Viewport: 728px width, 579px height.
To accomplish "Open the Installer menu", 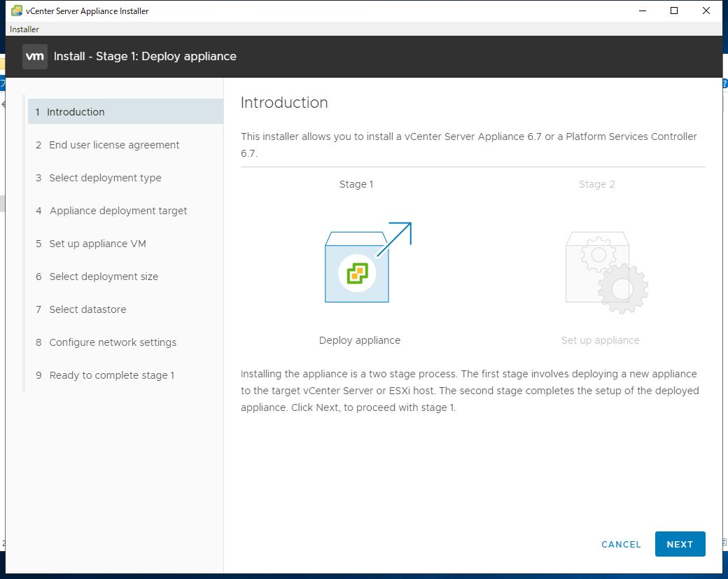I will tap(24, 29).
